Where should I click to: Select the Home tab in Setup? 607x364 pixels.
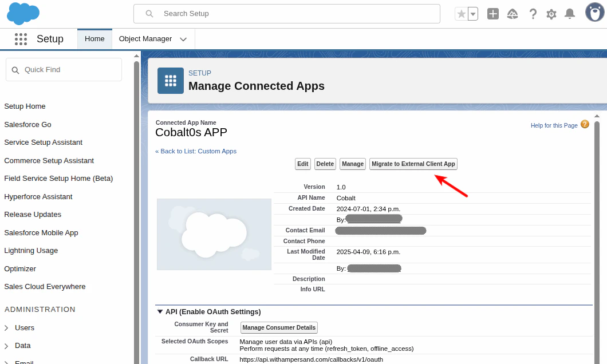point(94,39)
